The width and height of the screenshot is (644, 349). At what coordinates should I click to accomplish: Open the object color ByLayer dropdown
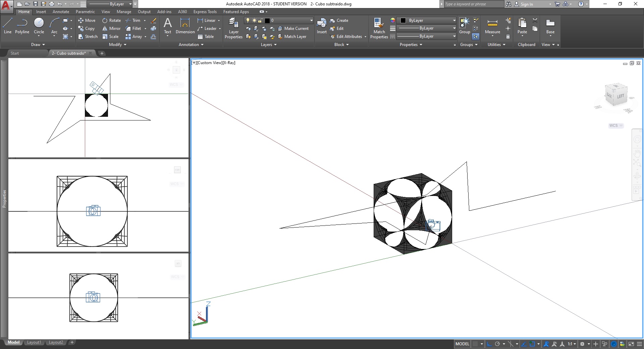point(427,20)
